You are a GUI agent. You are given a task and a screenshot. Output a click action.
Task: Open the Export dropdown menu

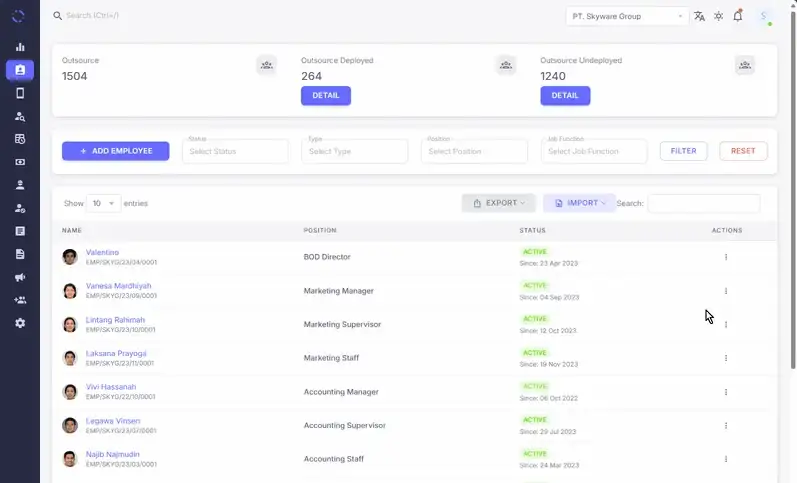tap(498, 203)
